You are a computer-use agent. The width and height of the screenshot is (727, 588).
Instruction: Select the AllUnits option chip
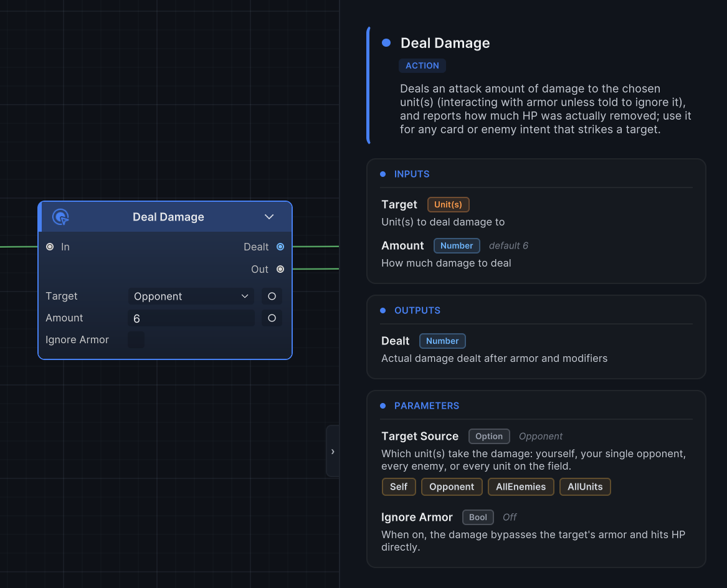tap(585, 487)
